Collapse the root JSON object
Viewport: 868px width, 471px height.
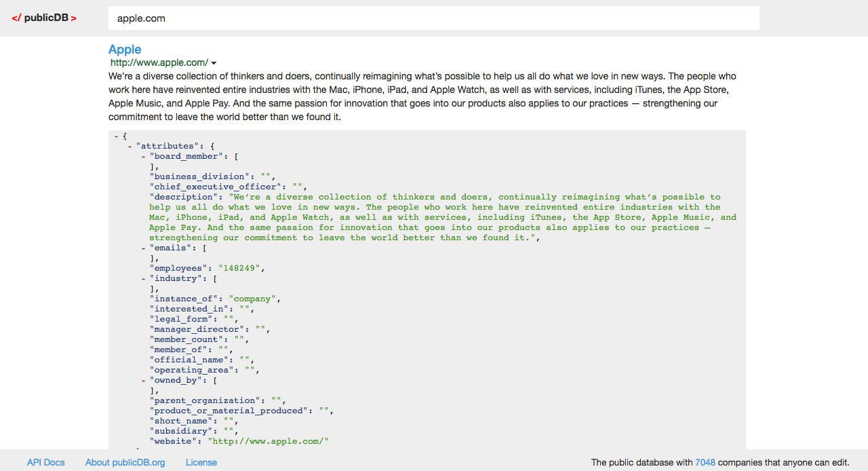[x=117, y=136]
